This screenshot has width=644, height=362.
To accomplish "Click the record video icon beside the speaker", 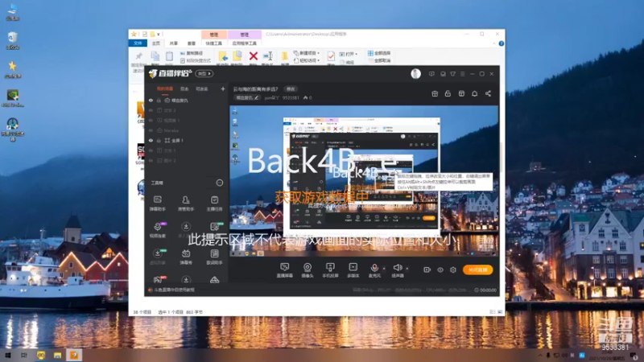I will click(x=427, y=269).
